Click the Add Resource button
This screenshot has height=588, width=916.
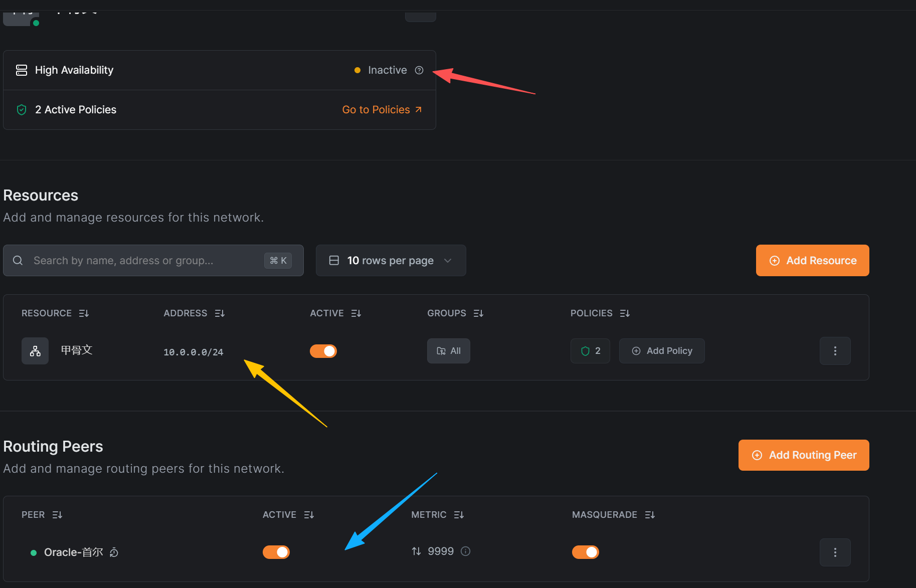pyautogui.click(x=812, y=261)
